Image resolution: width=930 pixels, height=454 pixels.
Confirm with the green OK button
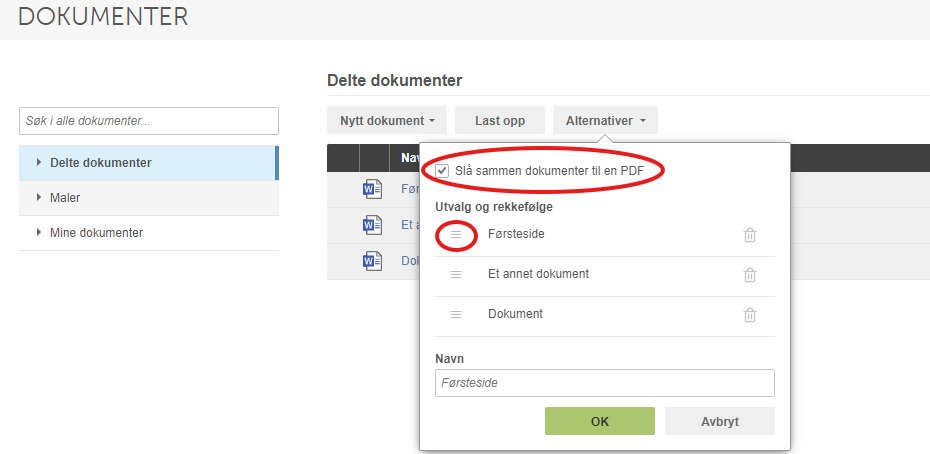pyautogui.click(x=600, y=421)
